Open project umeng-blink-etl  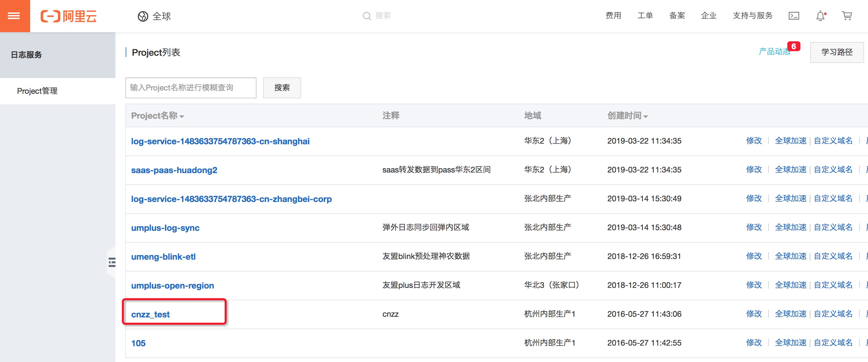coord(163,257)
